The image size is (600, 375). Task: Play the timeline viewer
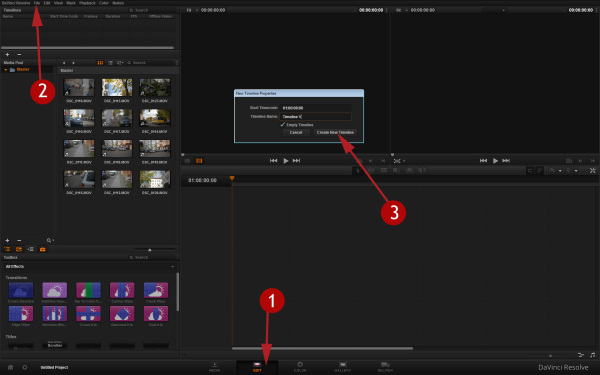[x=495, y=161]
